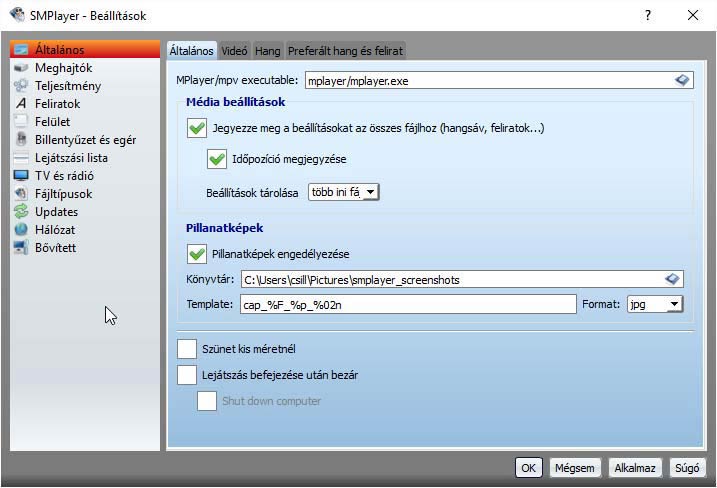Click the Súgó help button
Viewport: 717px width, 488px height.
(x=687, y=468)
